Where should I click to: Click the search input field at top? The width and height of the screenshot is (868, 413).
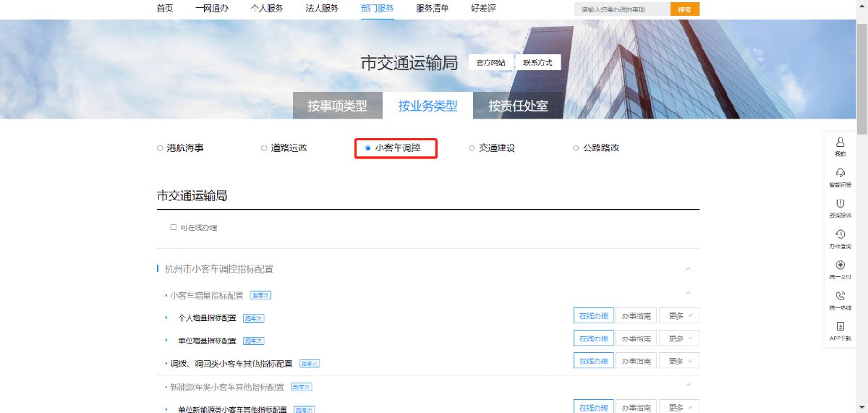tap(621, 9)
